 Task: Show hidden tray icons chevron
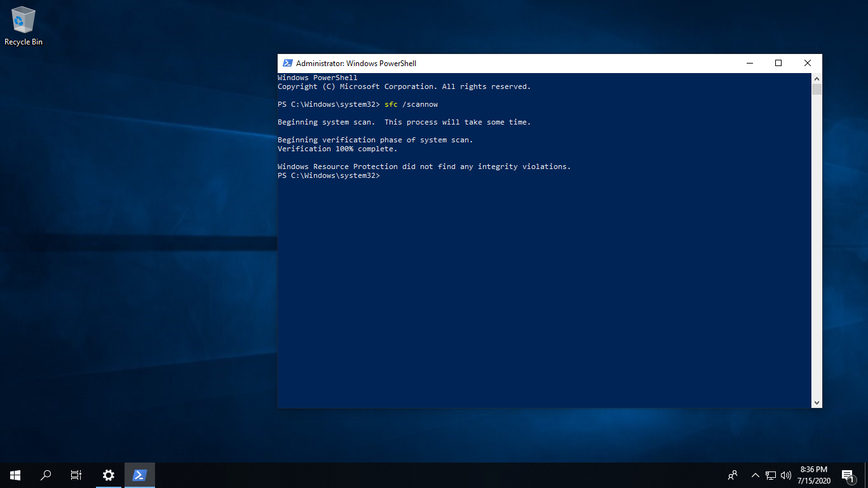756,475
